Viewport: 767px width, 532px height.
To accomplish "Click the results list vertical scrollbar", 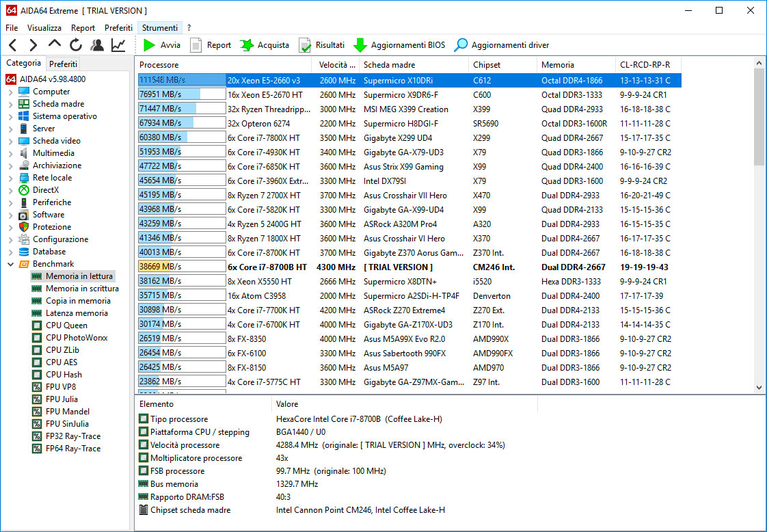I will point(759,226).
